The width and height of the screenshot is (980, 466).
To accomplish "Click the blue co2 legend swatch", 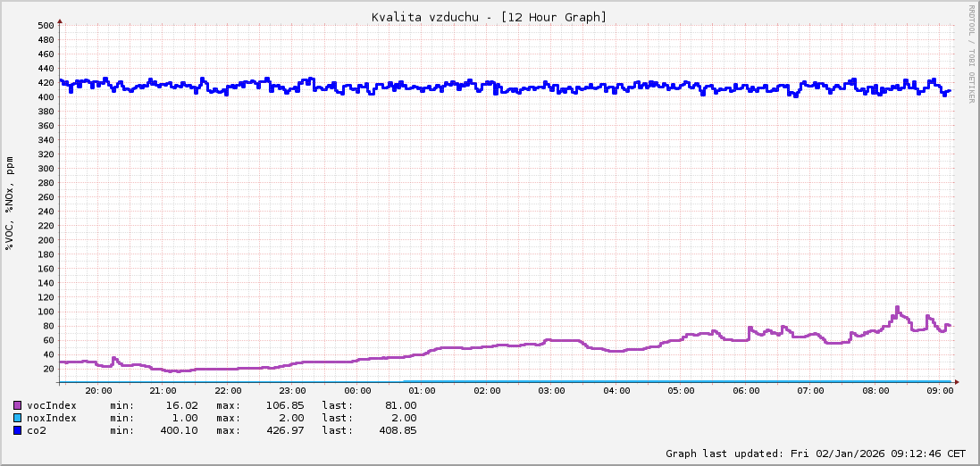I will click(x=18, y=430).
